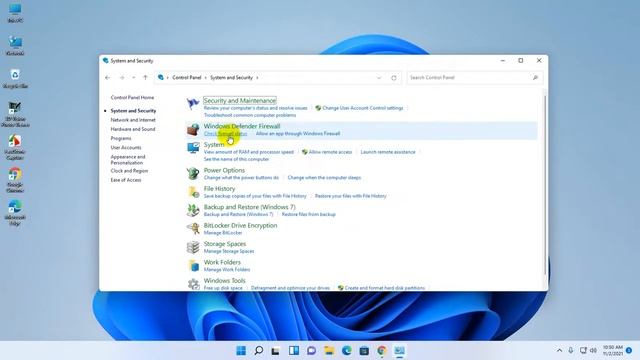
Task: Open the System monitor icon
Action: point(193,147)
